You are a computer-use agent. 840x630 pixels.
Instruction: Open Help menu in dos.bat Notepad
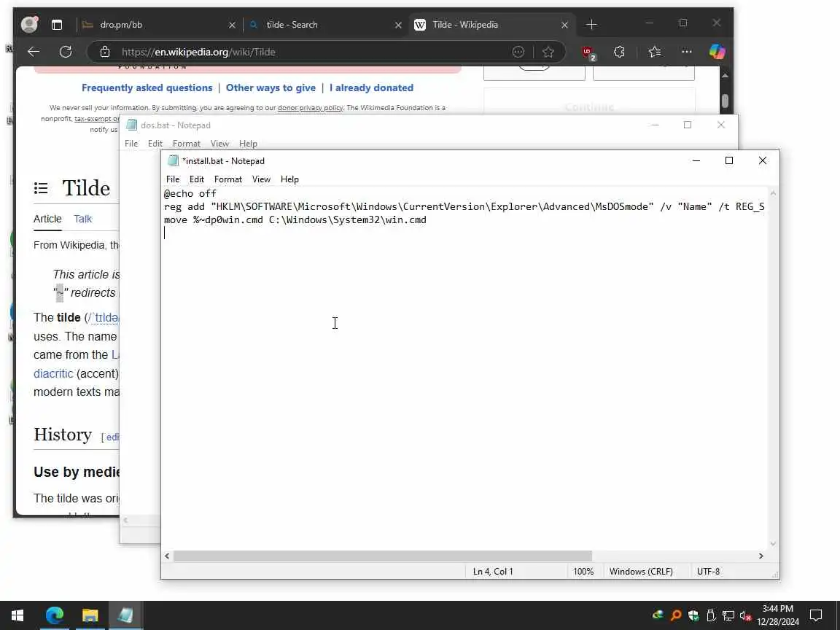[248, 144]
